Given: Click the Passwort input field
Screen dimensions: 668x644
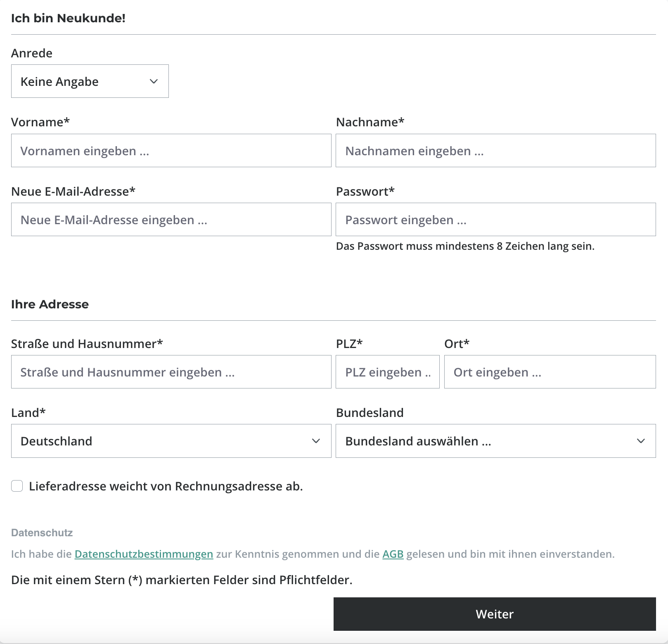Looking at the screenshot, I should click(495, 220).
